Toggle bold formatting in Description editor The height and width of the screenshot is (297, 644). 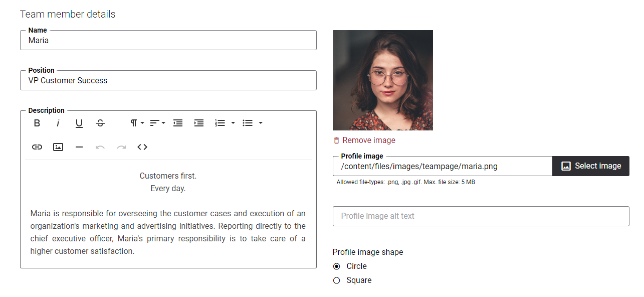pyautogui.click(x=37, y=123)
